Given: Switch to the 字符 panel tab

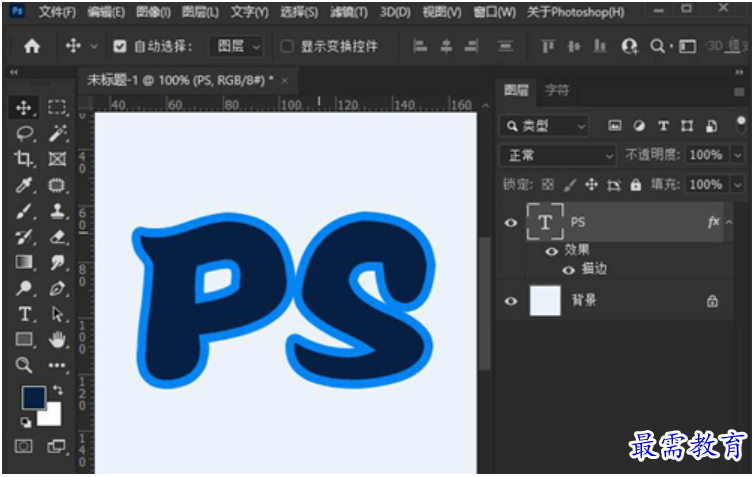Looking at the screenshot, I should 557,90.
